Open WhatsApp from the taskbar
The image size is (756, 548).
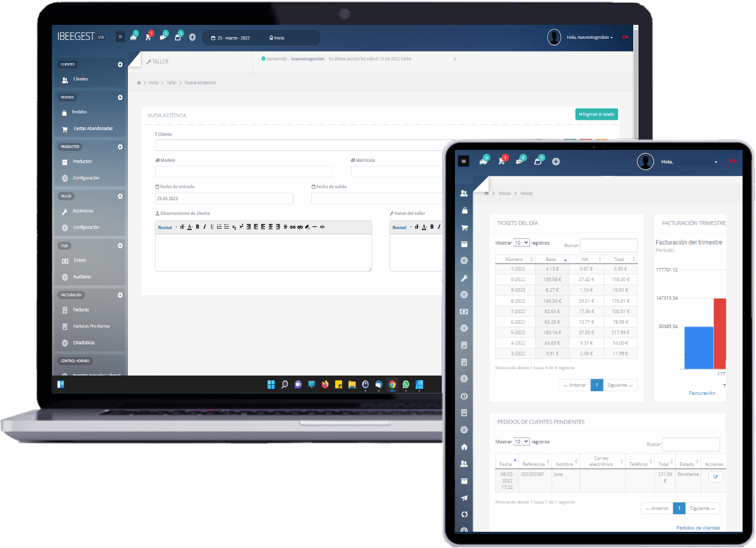pyautogui.click(x=406, y=384)
